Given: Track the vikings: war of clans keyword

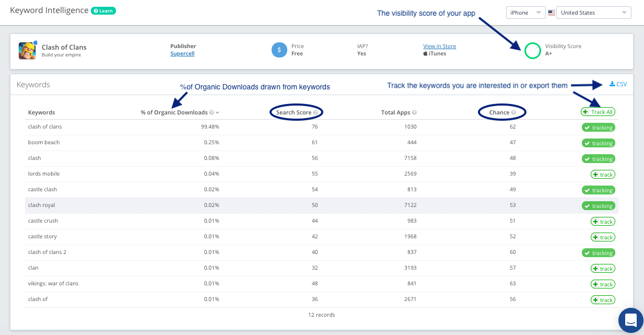Looking at the screenshot, I should (x=603, y=284).
